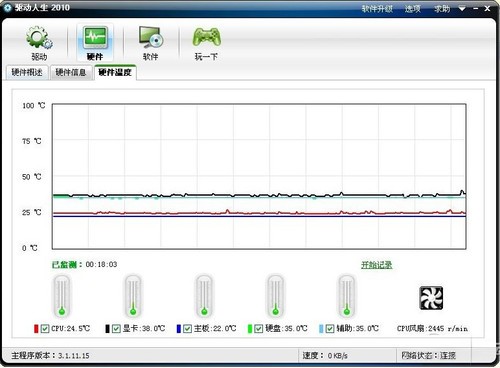Click the light blue 辅助 color swatch
Image resolution: width=500 pixels, height=368 pixels.
[x=321, y=329]
